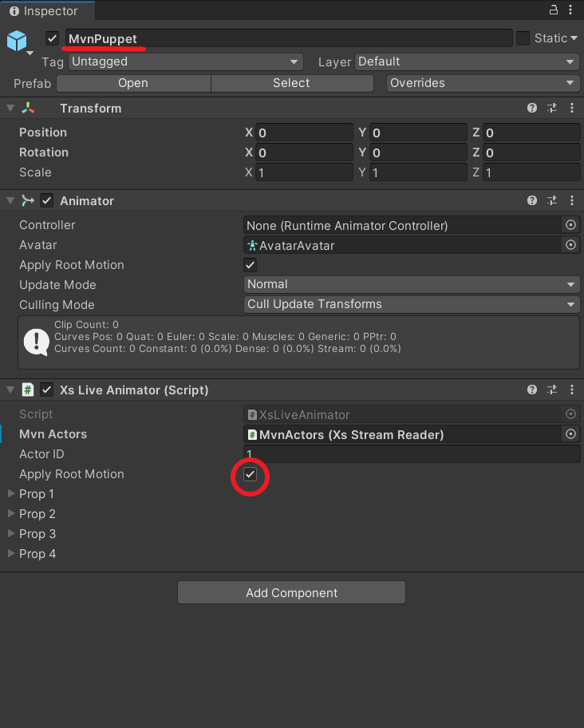Open icon selection dropdown beside cube
The image size is (584, 728).
coord(30,53)
